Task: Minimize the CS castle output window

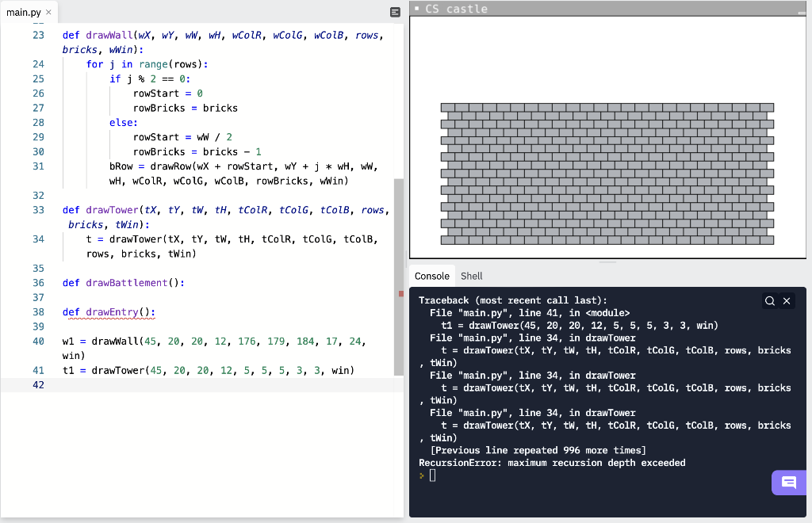Action: coord(802,11)
